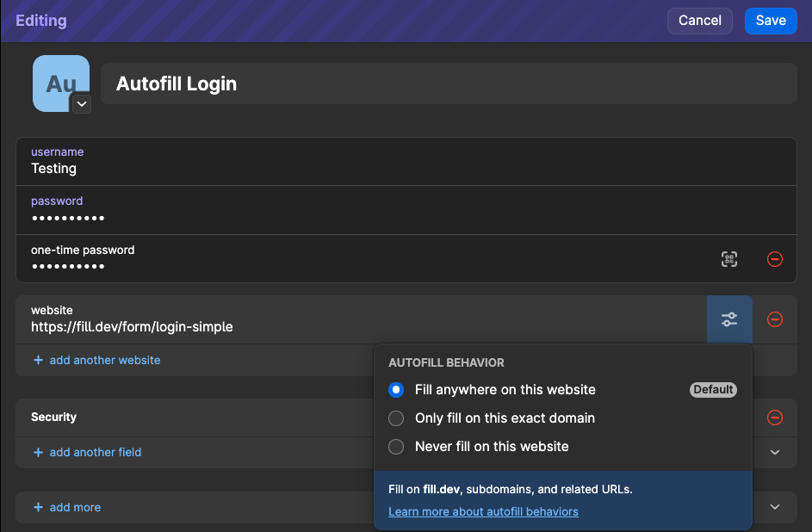Cancel editing the login
This screenshot has width=812, height=532.
coord(699,21)
